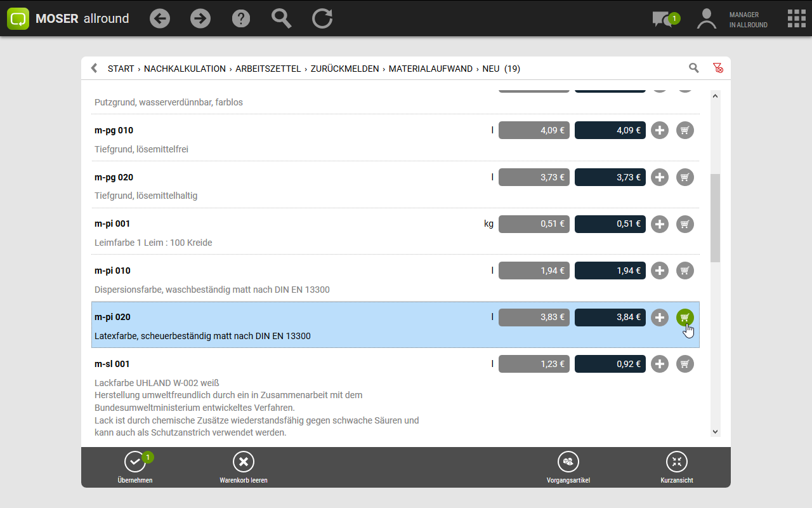The image size is (812, 508).
Task: Expand m-pi 001 with its plus button
Action: point(660,224)
